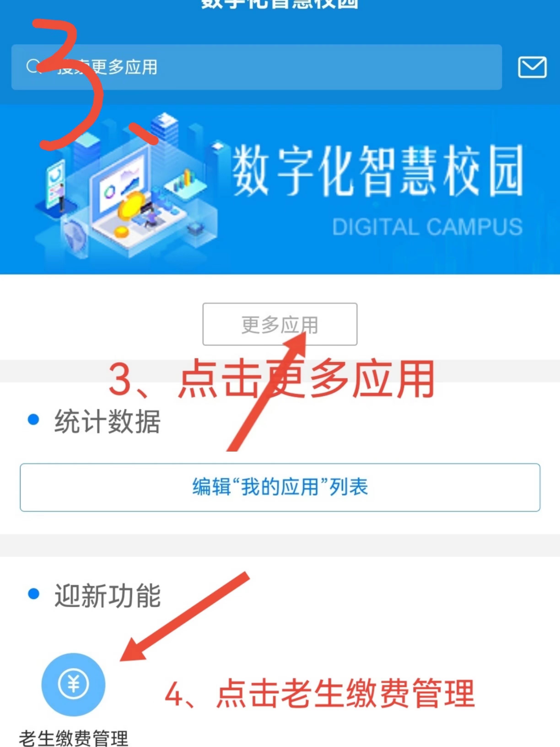The image size is (560, 747).
Task: Focus the 搜索更多应用 search field
Action: point(256,67)
